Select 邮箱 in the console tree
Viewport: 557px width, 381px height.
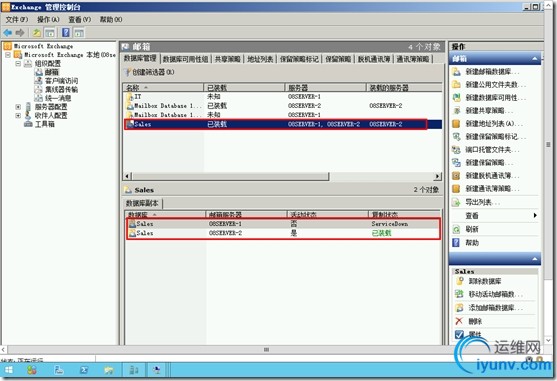[52, 72]
